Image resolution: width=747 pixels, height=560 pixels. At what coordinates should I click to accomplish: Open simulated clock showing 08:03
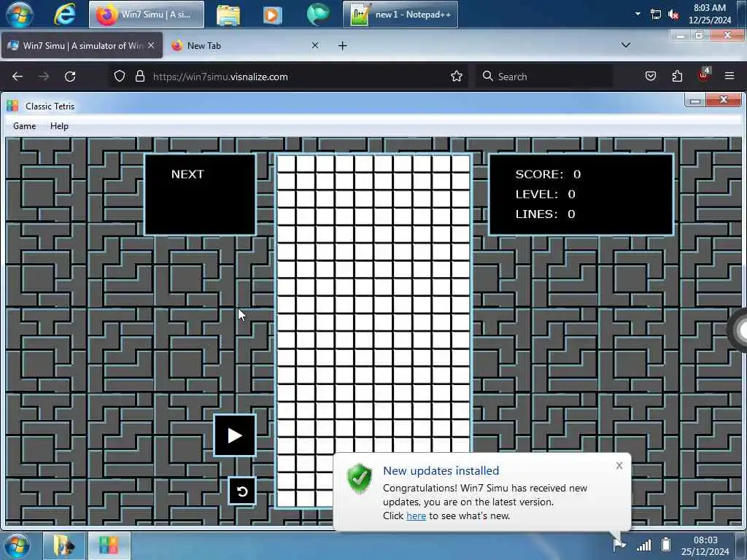point(705,545)
